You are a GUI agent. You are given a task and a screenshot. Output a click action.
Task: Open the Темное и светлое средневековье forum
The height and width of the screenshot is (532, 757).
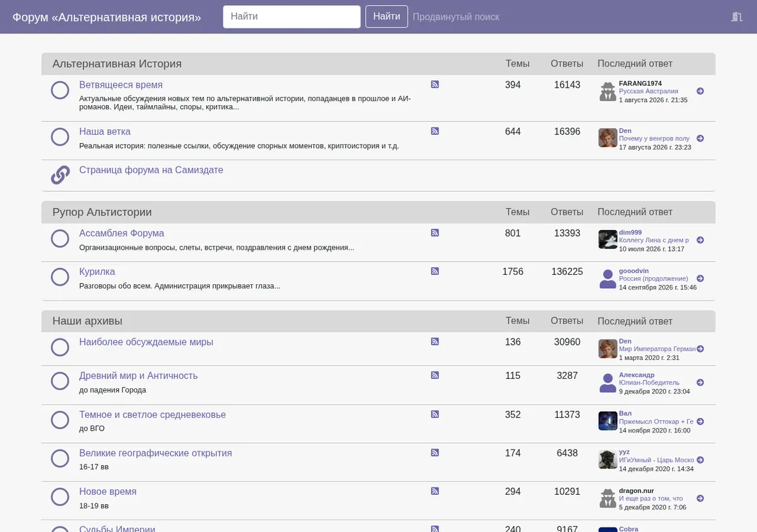click(153, 415)
